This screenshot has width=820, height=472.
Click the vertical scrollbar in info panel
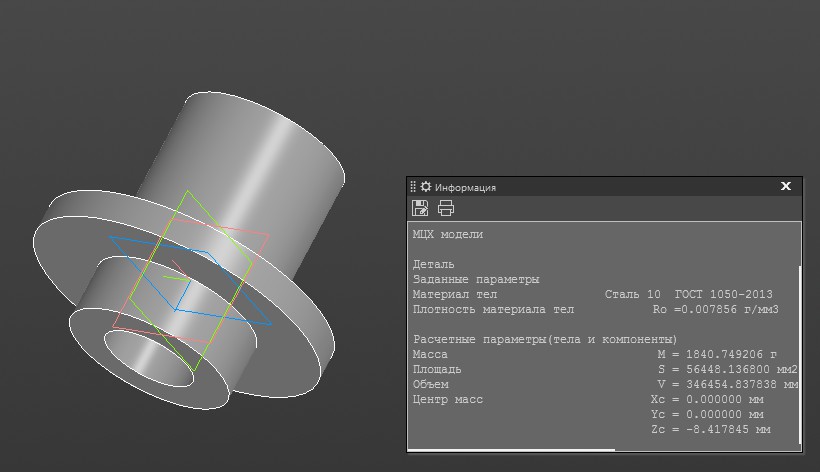point(800,354)
